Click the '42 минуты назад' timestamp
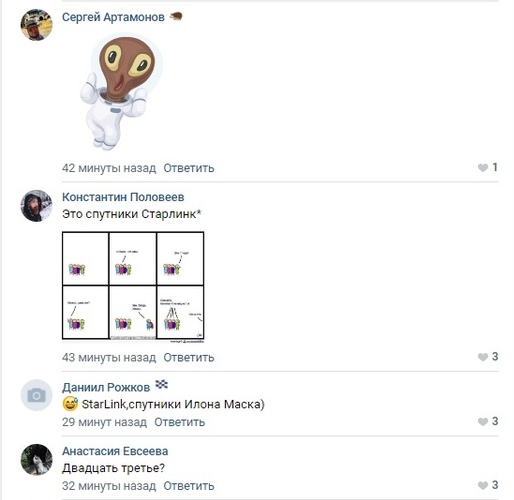Screen dimensions: 514x500 click(109, 168)
